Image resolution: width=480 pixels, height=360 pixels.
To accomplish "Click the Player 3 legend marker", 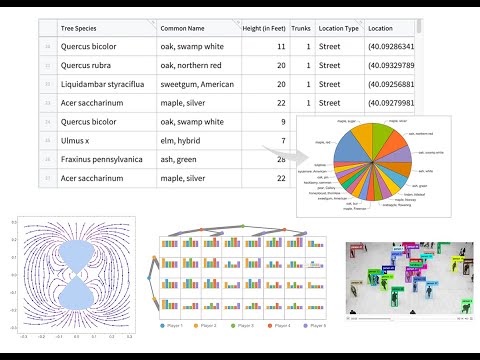I will (233, 325).
